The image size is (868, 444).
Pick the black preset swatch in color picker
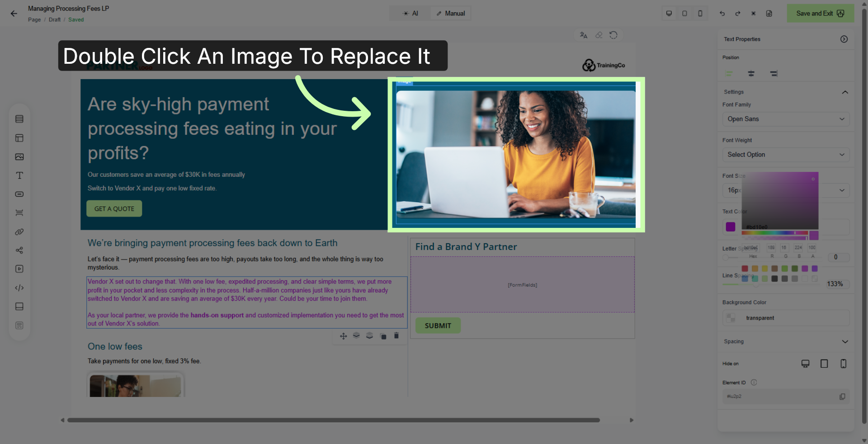[x=774, y=279]
